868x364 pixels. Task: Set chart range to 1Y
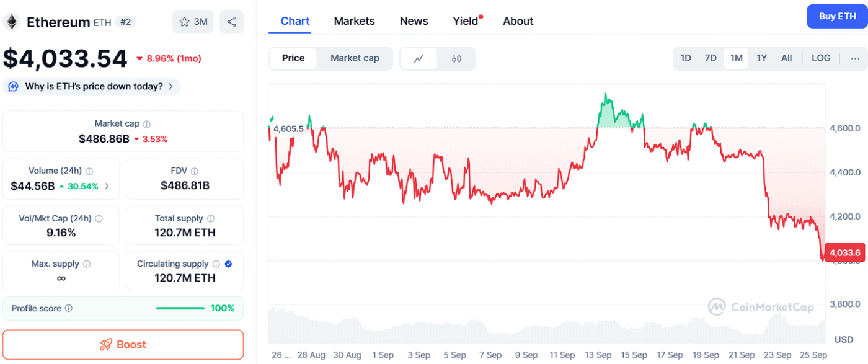761,58
